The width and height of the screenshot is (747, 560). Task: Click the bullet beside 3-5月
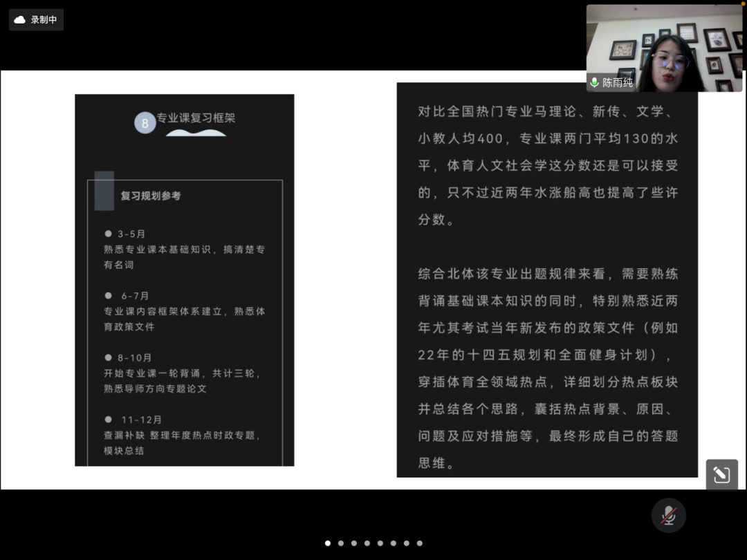tap(108, 234)
